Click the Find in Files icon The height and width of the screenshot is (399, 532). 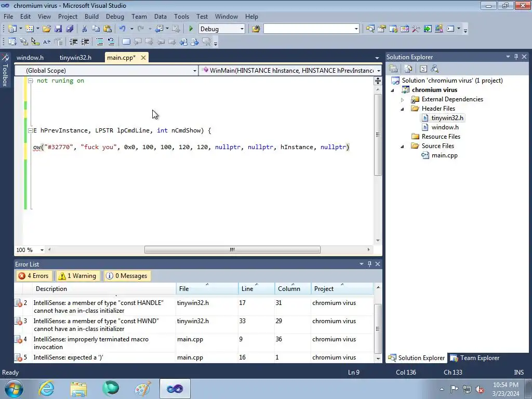256,29
